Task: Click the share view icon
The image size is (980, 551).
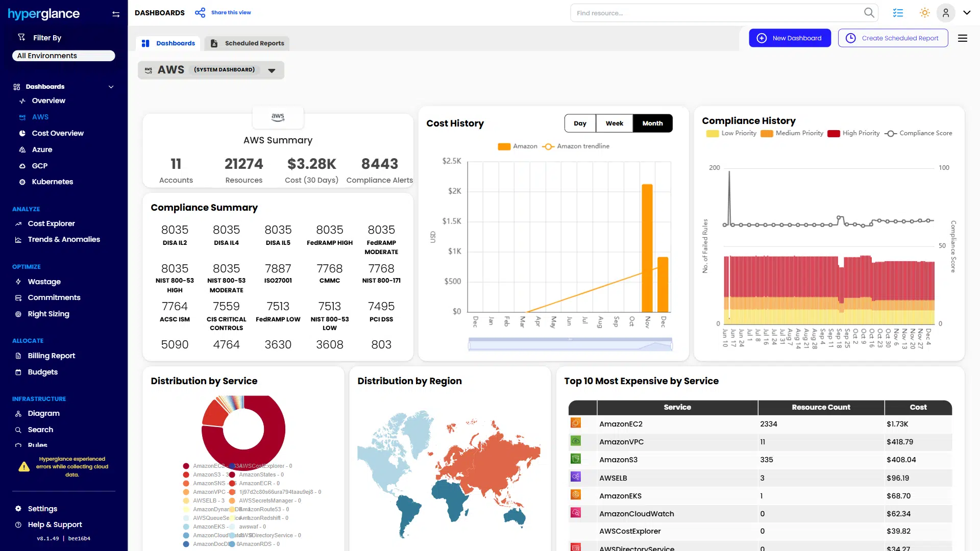Action: coord(200,13)
